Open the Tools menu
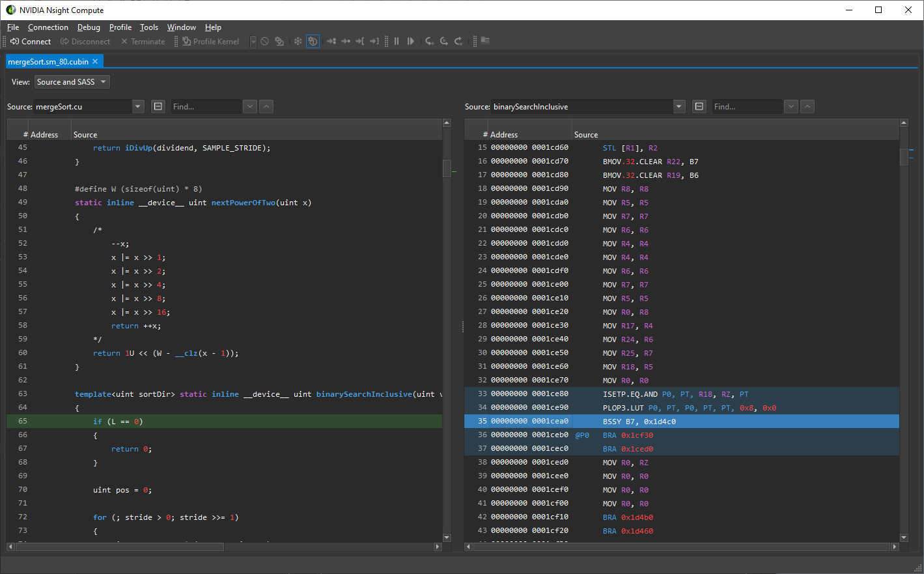This screenshot has height=574, width=924. pyautogui.click(x=149, y=27)
